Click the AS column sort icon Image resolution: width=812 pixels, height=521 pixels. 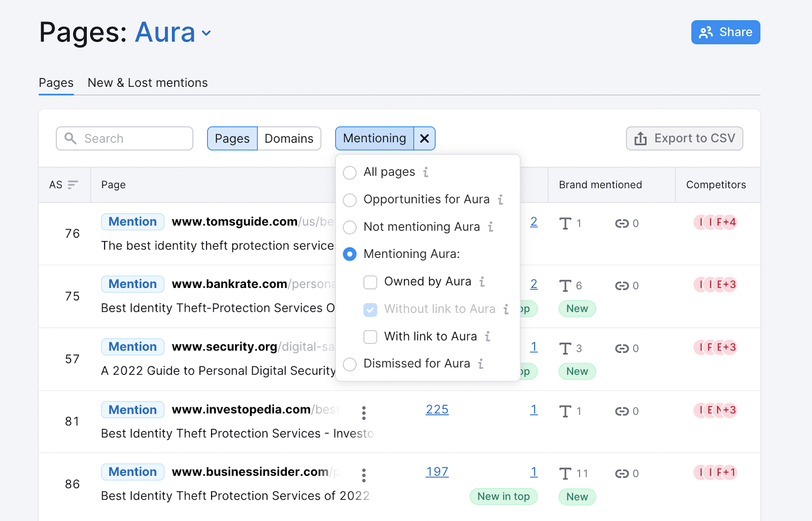pyautogui.click(x=73, y=185)
